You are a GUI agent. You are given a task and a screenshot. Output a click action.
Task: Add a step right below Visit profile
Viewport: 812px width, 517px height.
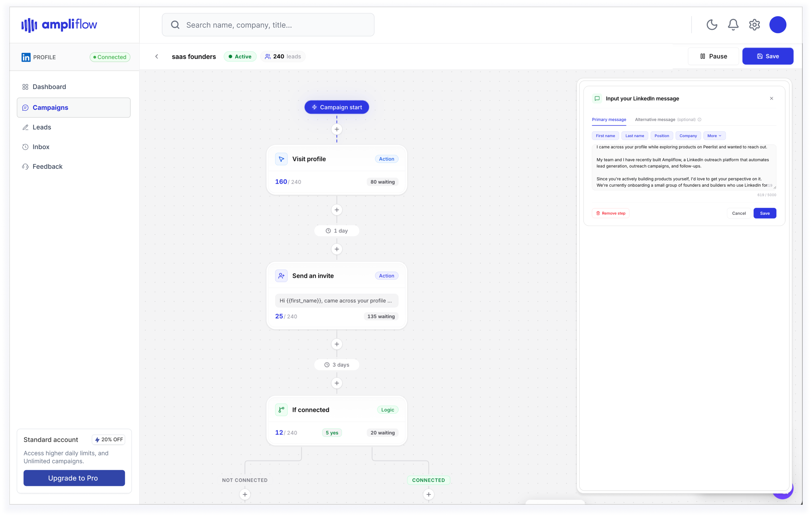coord(337,210)
